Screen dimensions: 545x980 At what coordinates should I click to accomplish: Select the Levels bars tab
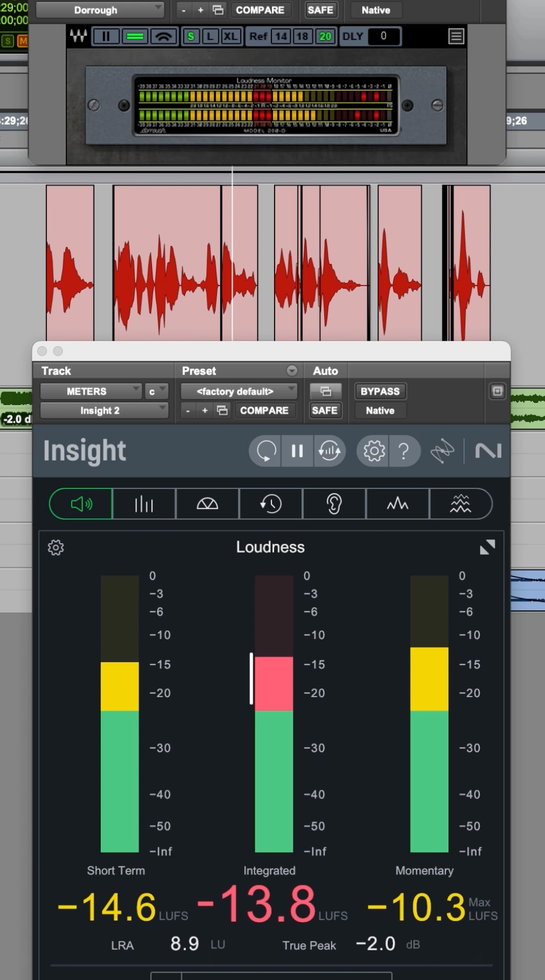coord(144,504)
